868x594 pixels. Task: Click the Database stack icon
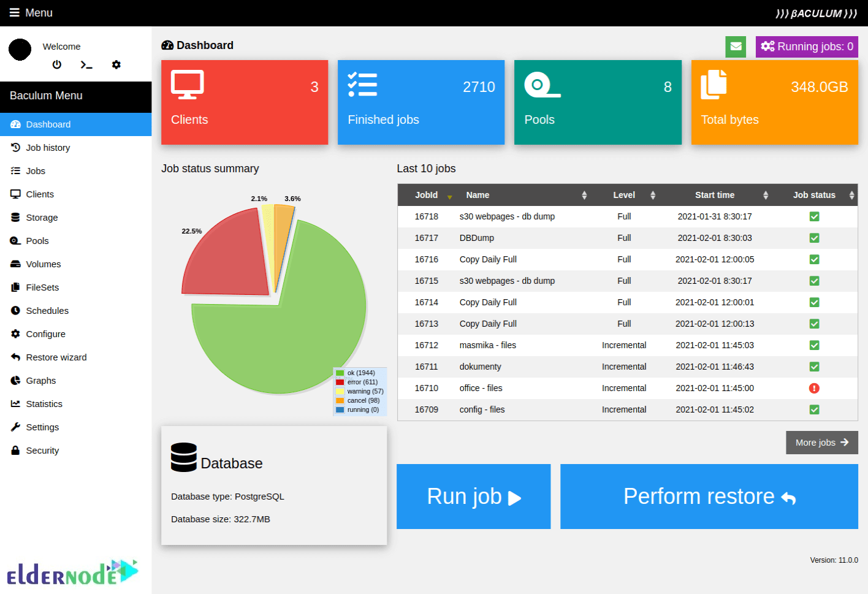pyautogui.click(x=184, y=457)
